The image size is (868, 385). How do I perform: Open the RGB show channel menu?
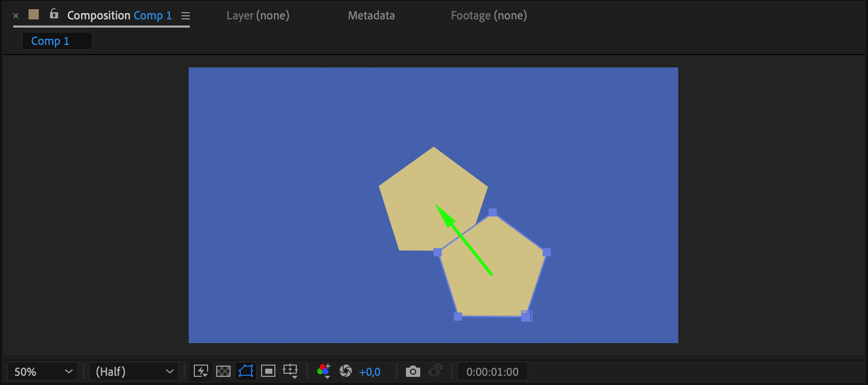pos(324,371)
